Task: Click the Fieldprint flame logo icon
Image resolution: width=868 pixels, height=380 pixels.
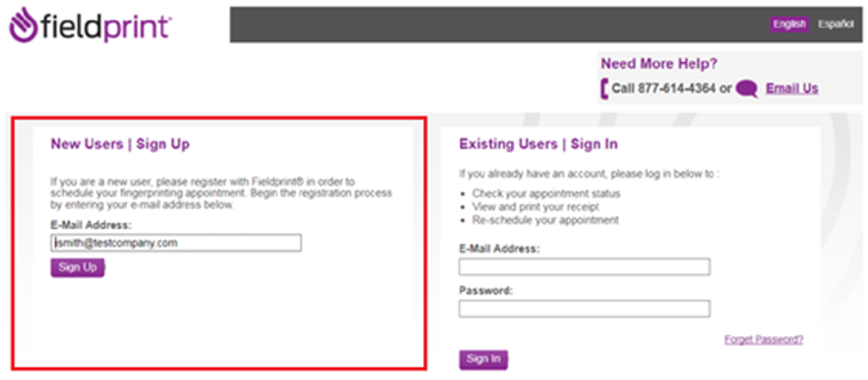Action: click(23, 24)
